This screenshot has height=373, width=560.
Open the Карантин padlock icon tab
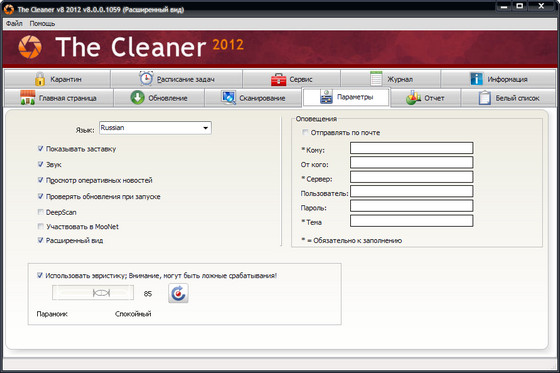tap(40, 79)
